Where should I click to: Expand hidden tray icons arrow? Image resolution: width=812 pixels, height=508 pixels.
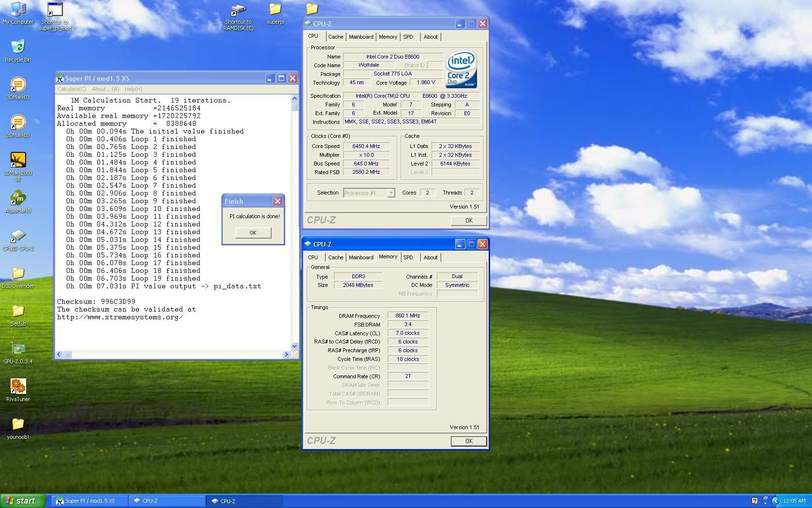[776, 501]
